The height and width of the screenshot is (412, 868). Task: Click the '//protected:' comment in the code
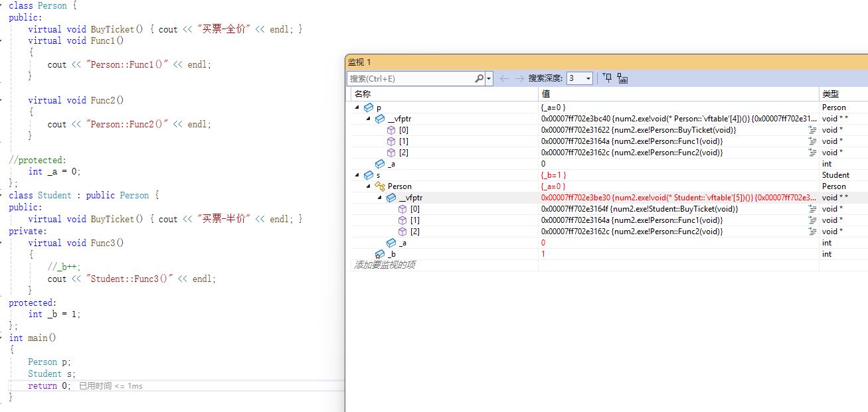[37, 160]
